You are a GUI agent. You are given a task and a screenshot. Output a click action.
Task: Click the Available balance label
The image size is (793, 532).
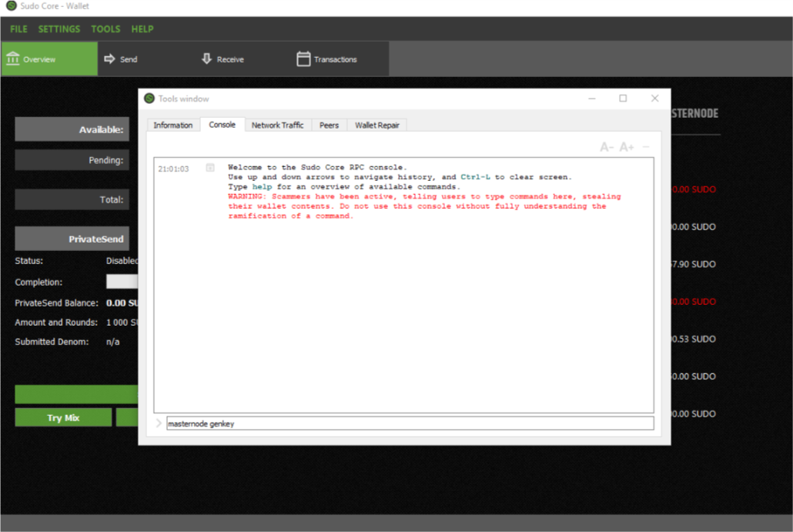tap(72, 129)
